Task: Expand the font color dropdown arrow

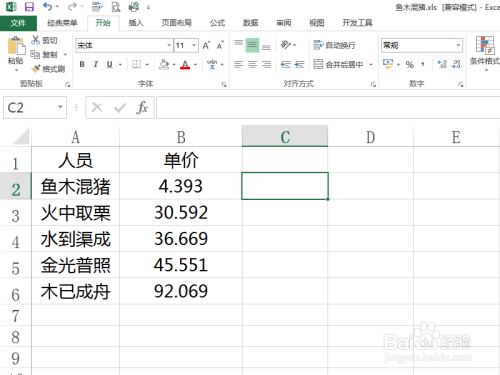Action: [x=195, y=64]
